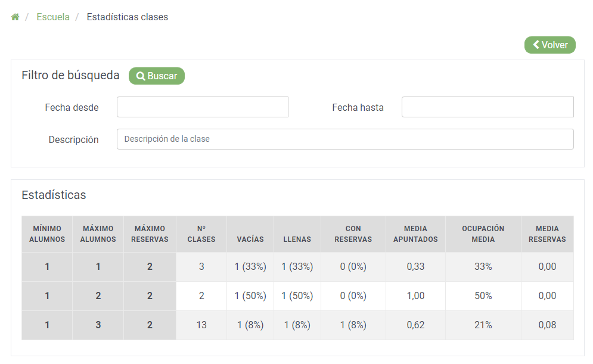The width and height of the screenshot is (593, 364).
Task: Click the 0,62 media apuntados cell
Action: pos(415,325)
